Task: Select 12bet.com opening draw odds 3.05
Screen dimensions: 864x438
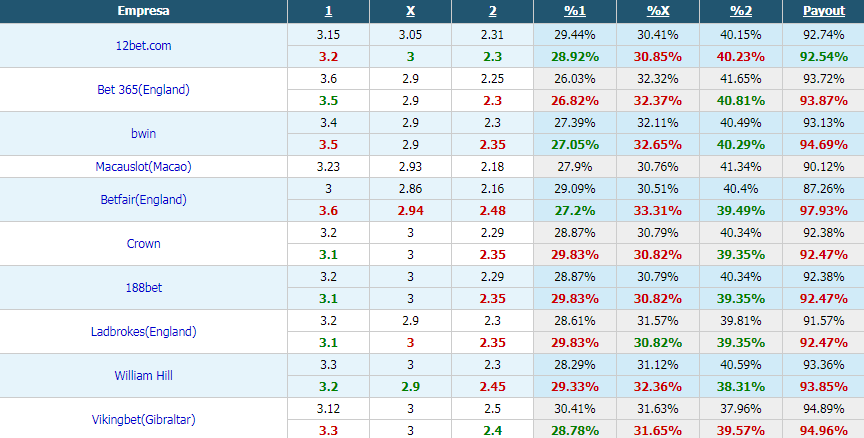Action: [x=410, y=35]
